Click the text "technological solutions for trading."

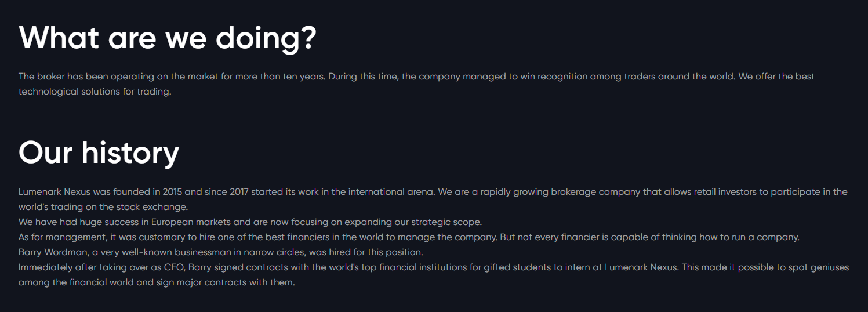tap(95, 92)
